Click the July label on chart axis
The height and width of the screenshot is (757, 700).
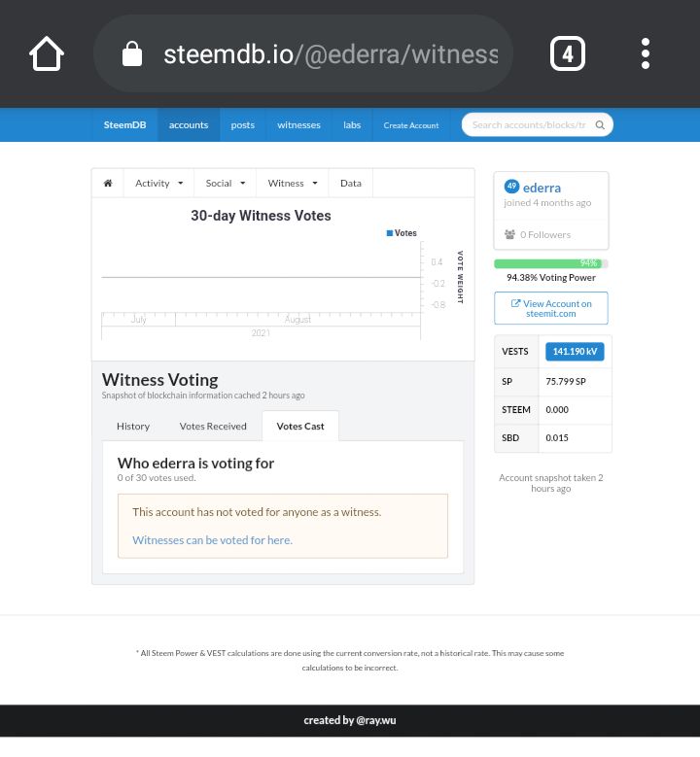coord(138,319)
